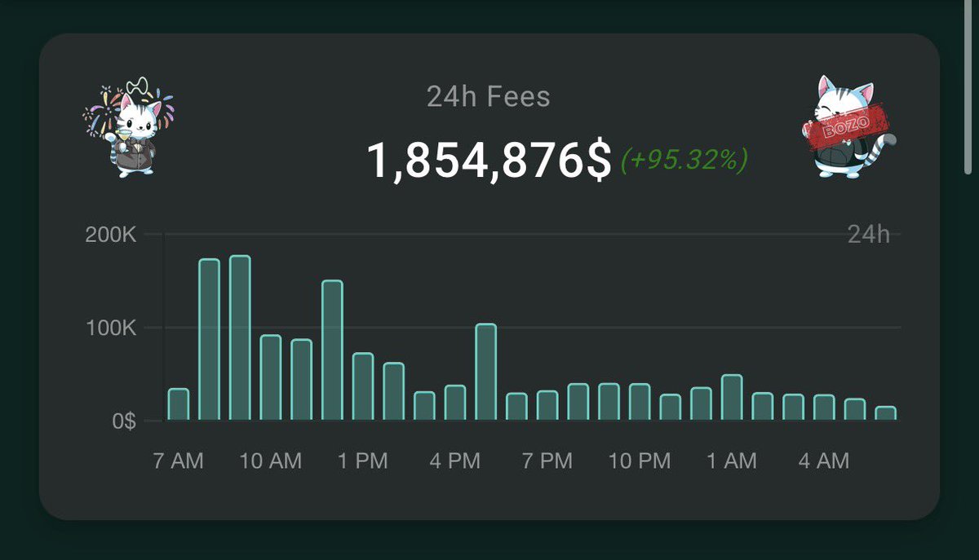The width and height of the screenshot is (979, 560).
Task: Click the 4 AM x-axis label
Action: (x=824, y=461)
